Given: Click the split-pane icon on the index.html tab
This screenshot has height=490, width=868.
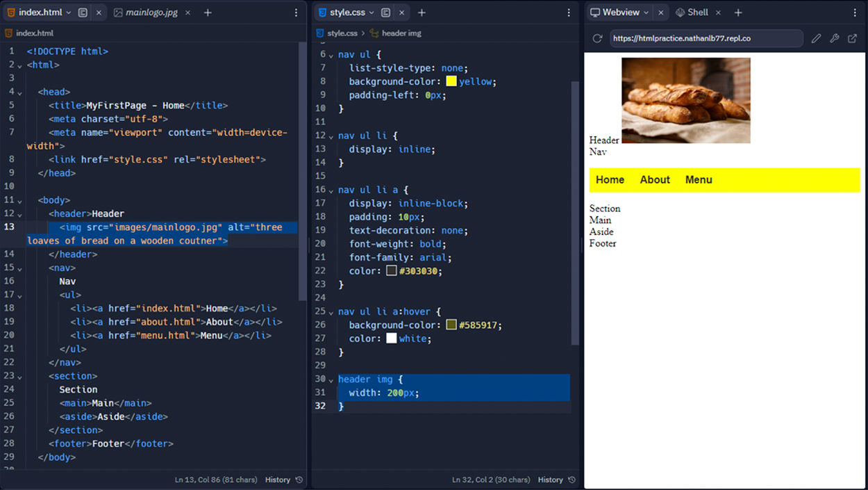Looking at the screenshot, I should [x=83, y=13].
